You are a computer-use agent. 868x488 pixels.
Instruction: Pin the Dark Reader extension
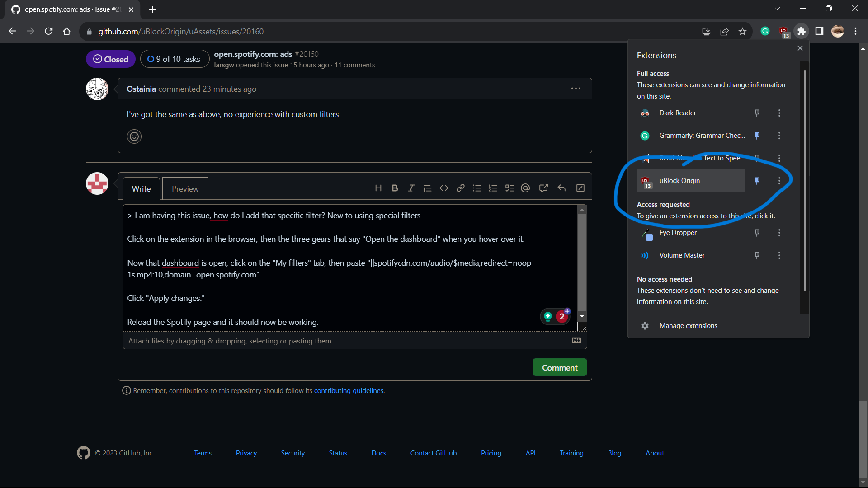(x=757, y=113)
